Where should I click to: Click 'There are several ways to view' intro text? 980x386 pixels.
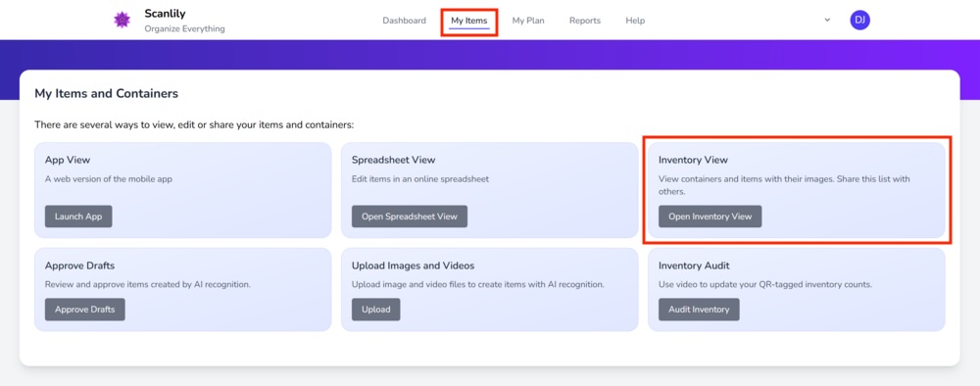(x=194, y=125)
